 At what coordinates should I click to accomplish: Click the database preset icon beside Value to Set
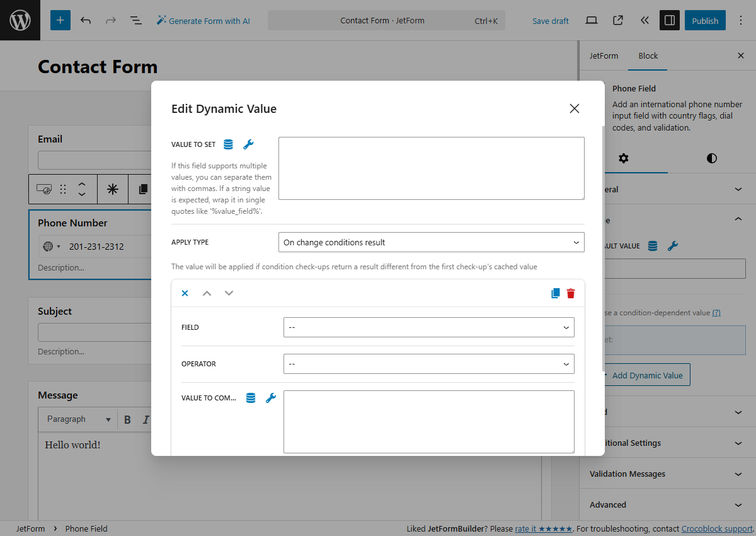pyautogui.click(x=229, y=144)
